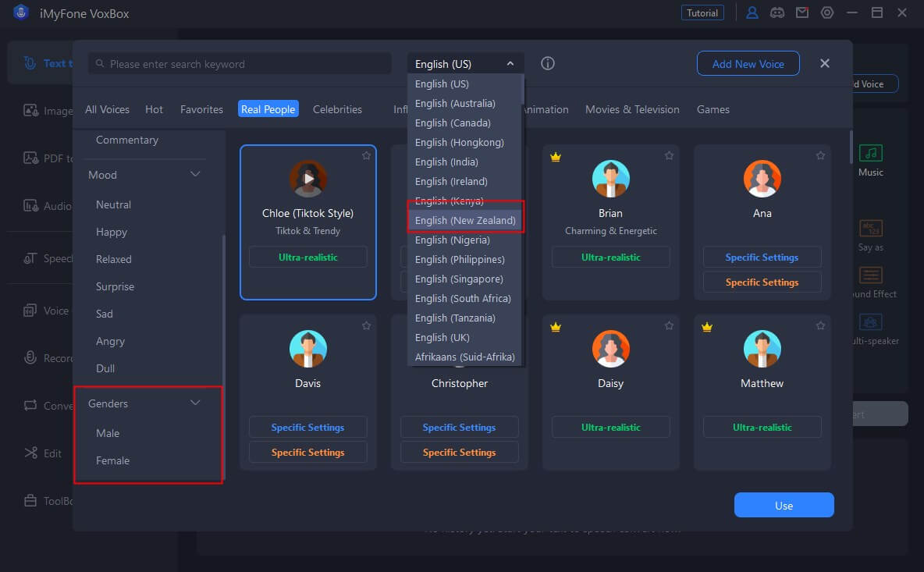Image resolution: width=924 pixels, height=572 pixels.
Task: Switch to All Voices tab
Action: pos(107,109)
